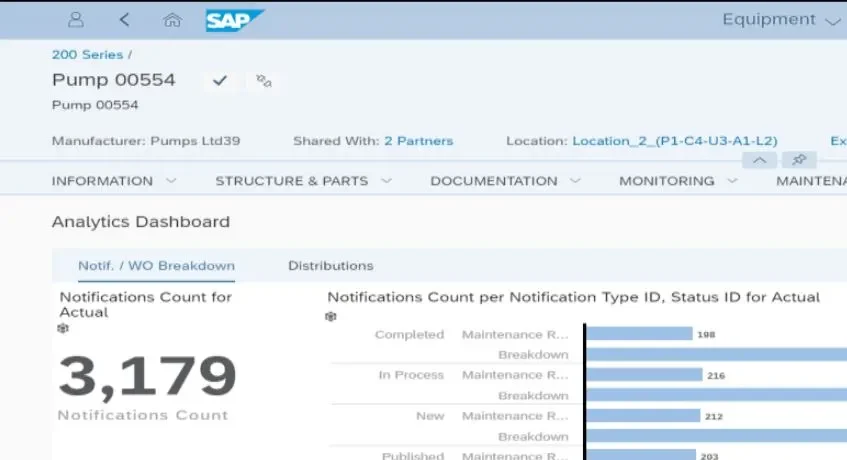847x460 pixels.
Task: Click the Pump 00554 title
Action: [114, 80]
